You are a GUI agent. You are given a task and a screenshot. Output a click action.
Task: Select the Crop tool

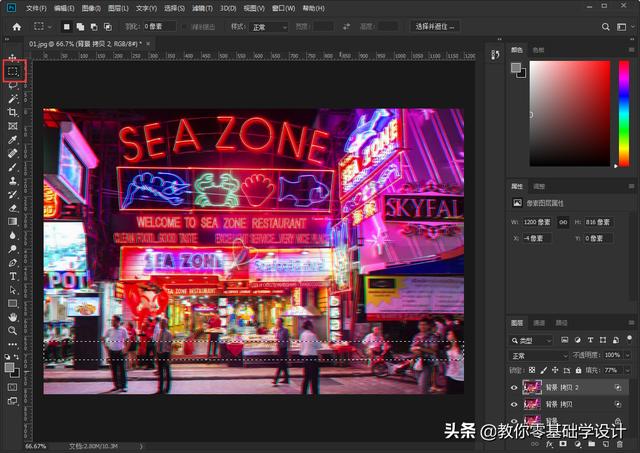tap(13, 112)
